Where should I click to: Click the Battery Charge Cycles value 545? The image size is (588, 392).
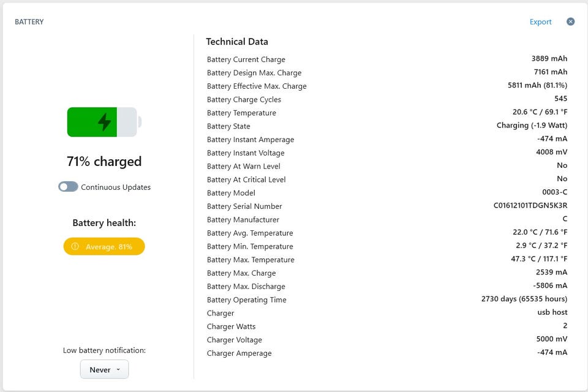coord(560,99)
